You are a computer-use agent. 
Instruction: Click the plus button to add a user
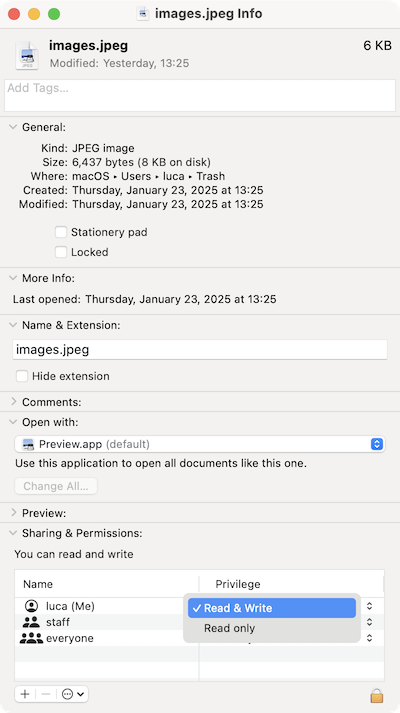[25, 694]
